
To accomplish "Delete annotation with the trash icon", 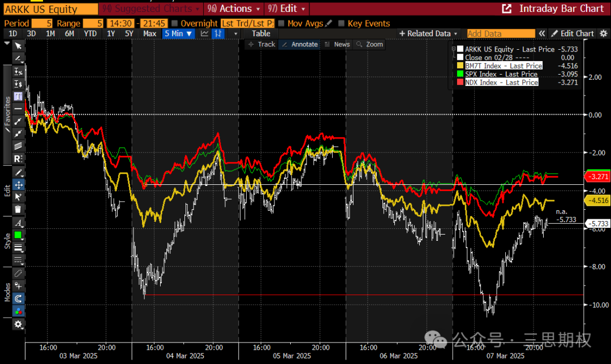I will tap(18, 210).
